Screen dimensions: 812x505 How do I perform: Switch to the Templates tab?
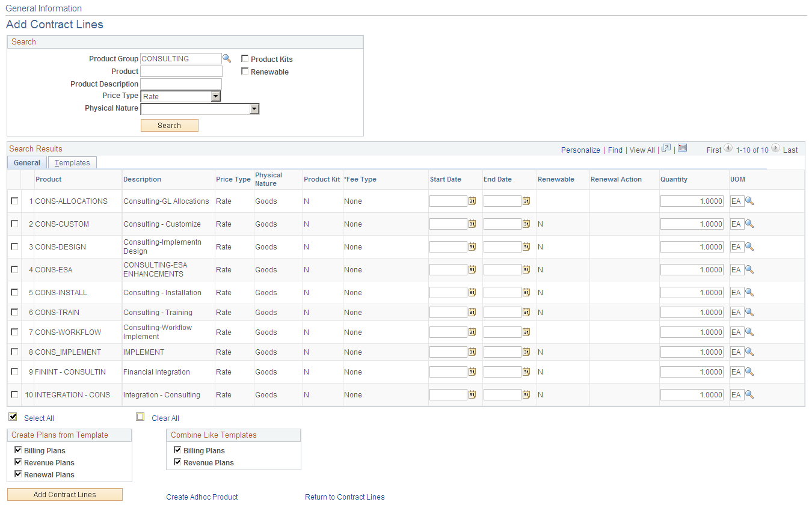(x=72, y=162)
